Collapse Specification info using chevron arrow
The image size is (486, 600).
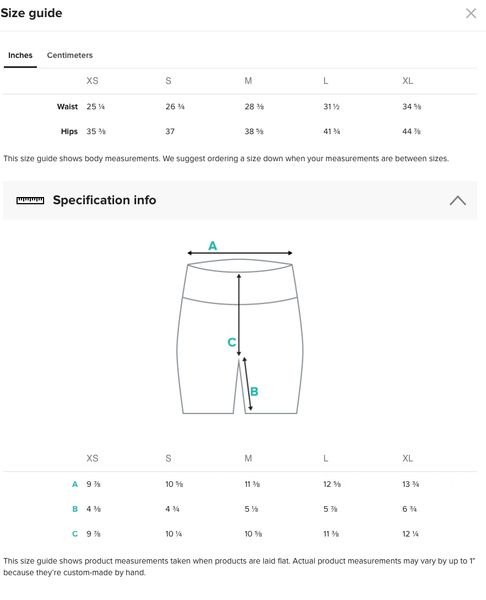tap(458, 201)
